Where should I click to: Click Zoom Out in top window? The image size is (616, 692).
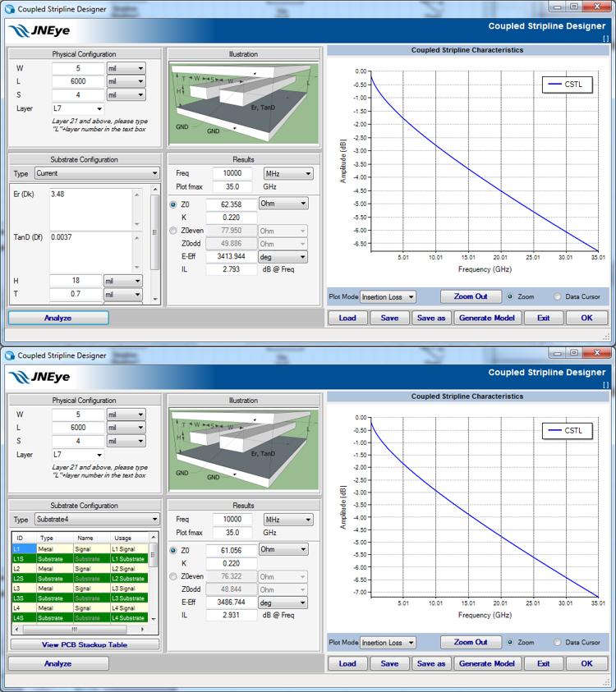[x=471, y=296]
